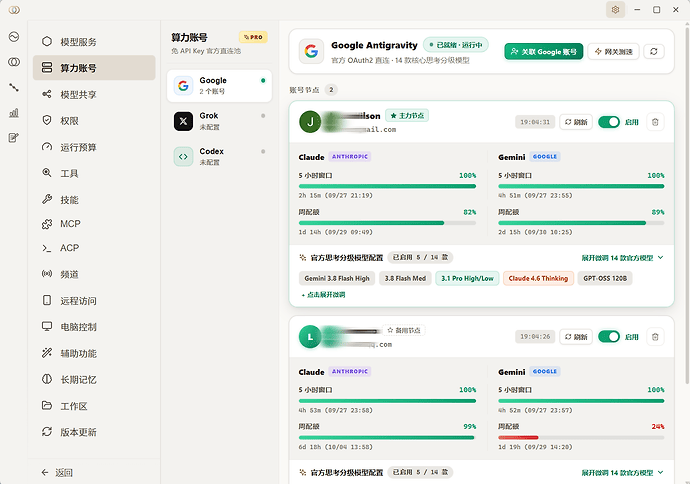Viewport: 690px width, 484px height.
Task: Click 刷新 on the first account card
Action: coord(576,122)
